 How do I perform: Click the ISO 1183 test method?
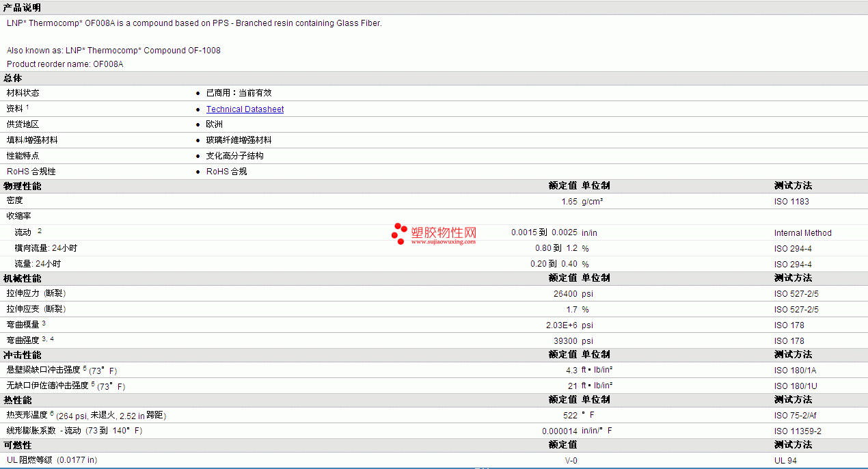tap(791, 202)
